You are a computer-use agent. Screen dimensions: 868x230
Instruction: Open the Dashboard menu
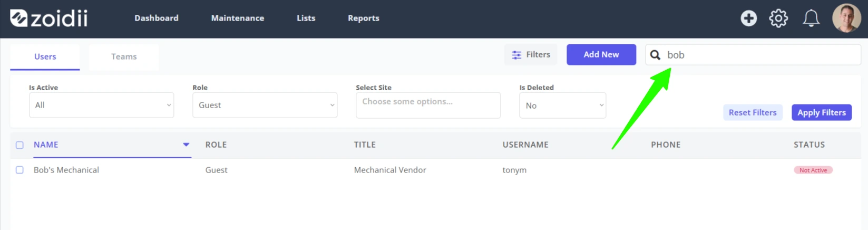157,18
